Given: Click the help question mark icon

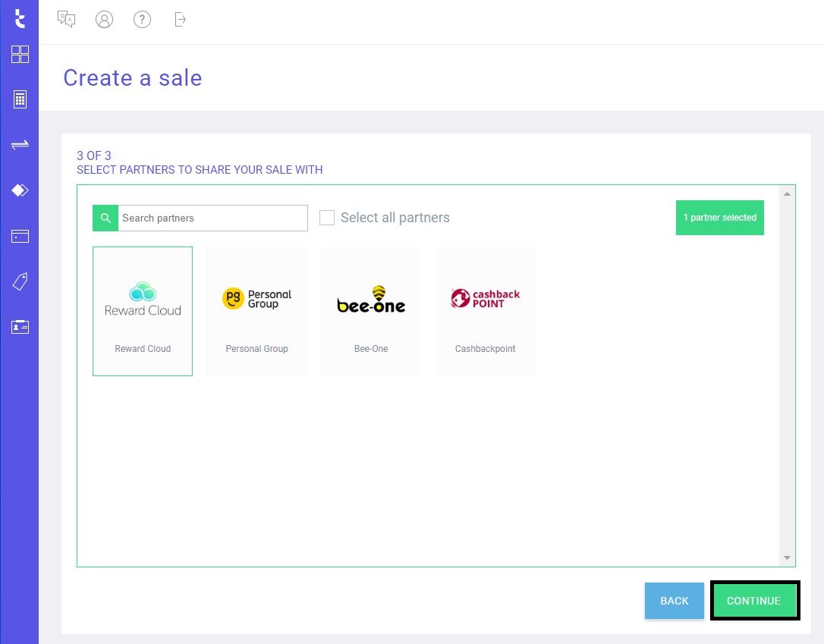Looking at the screenshot, I should click(x=142, y=20).
